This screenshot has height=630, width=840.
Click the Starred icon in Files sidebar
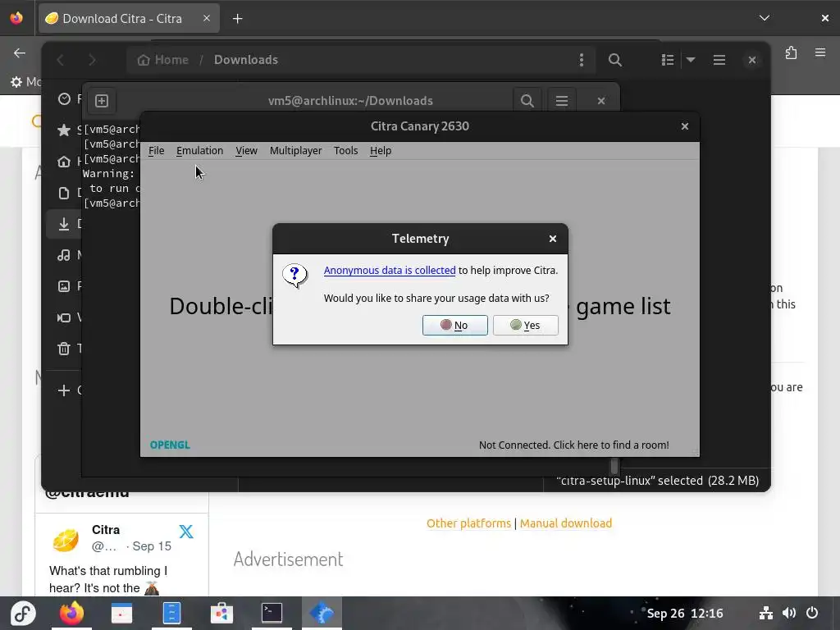coord(64,130)
